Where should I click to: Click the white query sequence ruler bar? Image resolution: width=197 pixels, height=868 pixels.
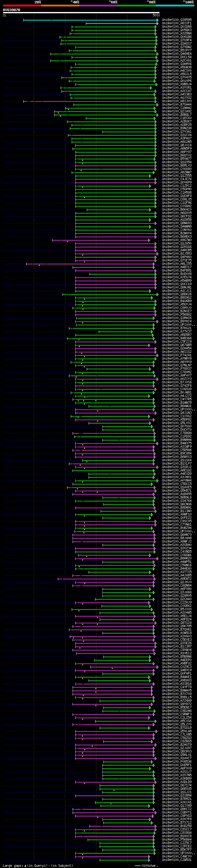(x=81, y=13)
